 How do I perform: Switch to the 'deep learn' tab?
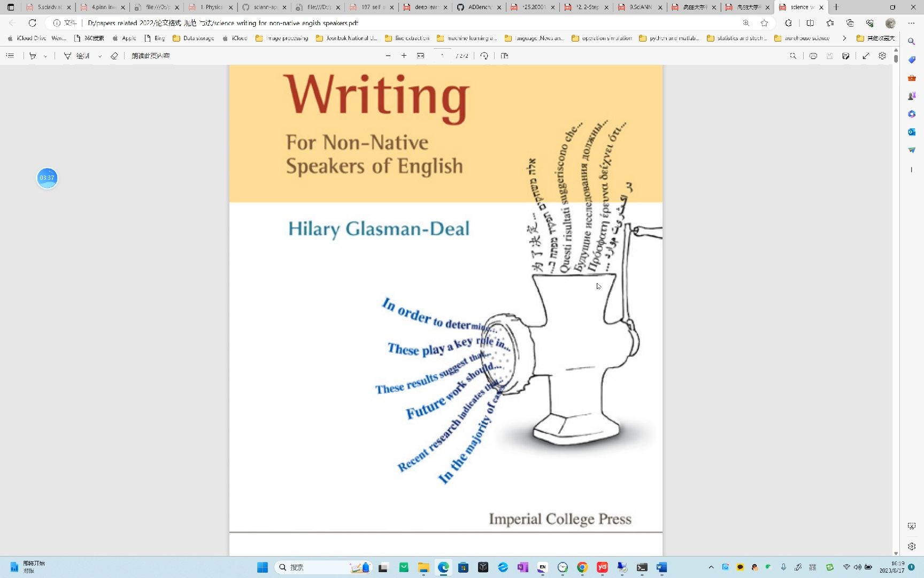(x=426, y=7)
